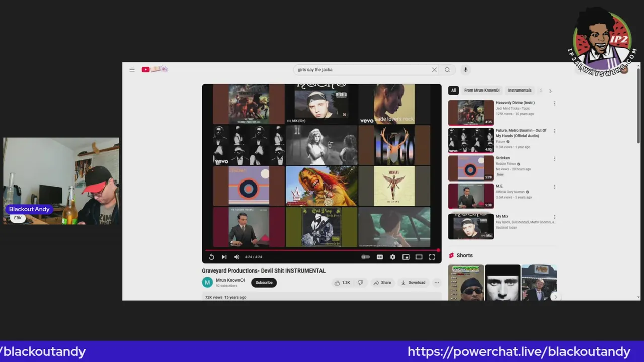The width and height of the screenshot is (644, 362).
Task: Show more filter chips with right arrow
Action: [550, 91]
